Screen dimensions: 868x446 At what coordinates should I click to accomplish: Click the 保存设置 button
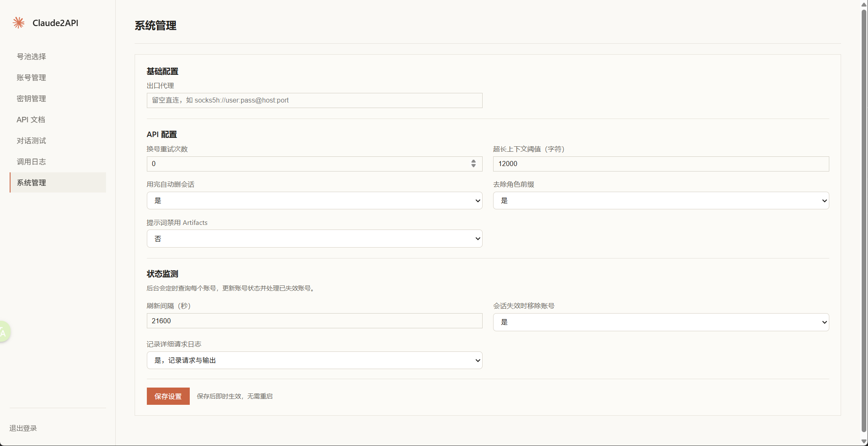(168, 396)
